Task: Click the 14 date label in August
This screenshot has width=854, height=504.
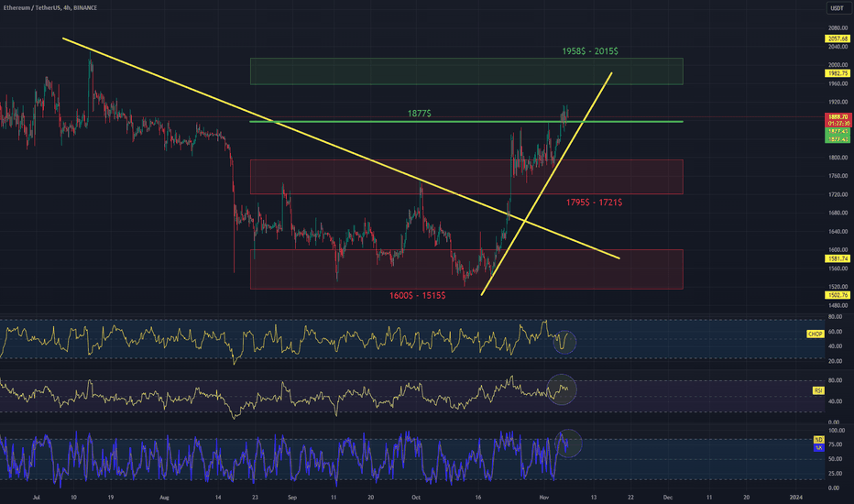Action: click(218, 497)
